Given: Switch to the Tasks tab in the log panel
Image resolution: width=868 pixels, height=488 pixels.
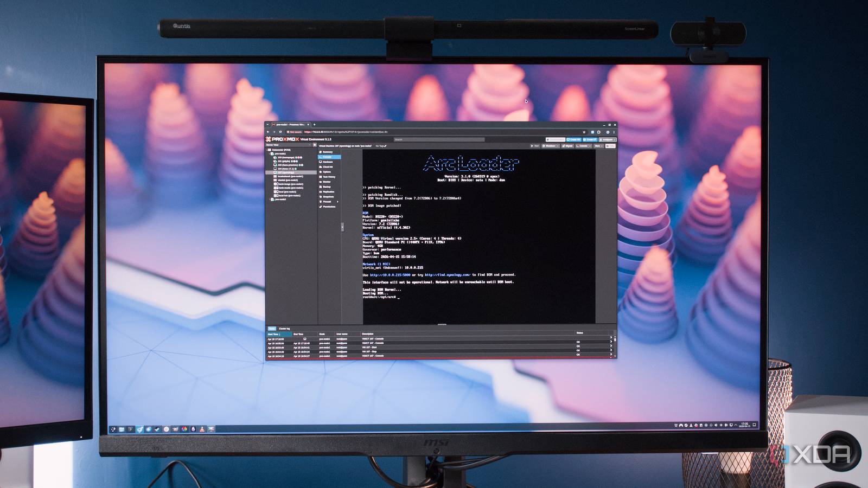Looking at the screenshot, I should coord(272,329).
